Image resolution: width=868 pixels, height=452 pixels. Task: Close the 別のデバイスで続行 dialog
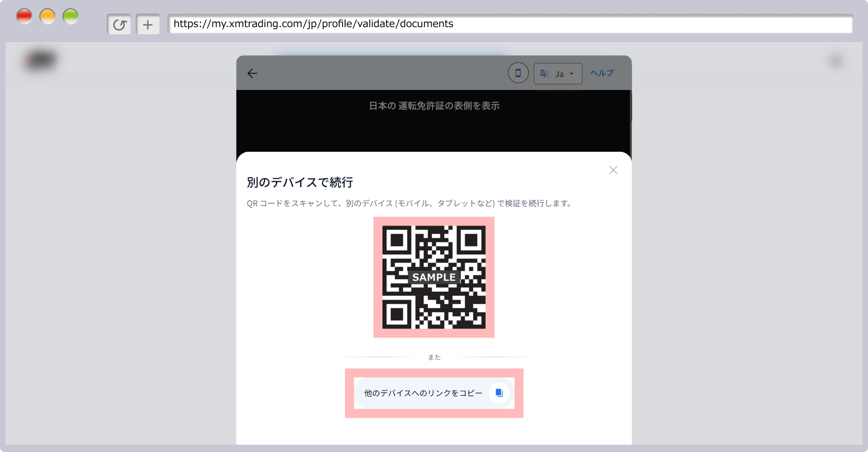click(x=613, y=170)
